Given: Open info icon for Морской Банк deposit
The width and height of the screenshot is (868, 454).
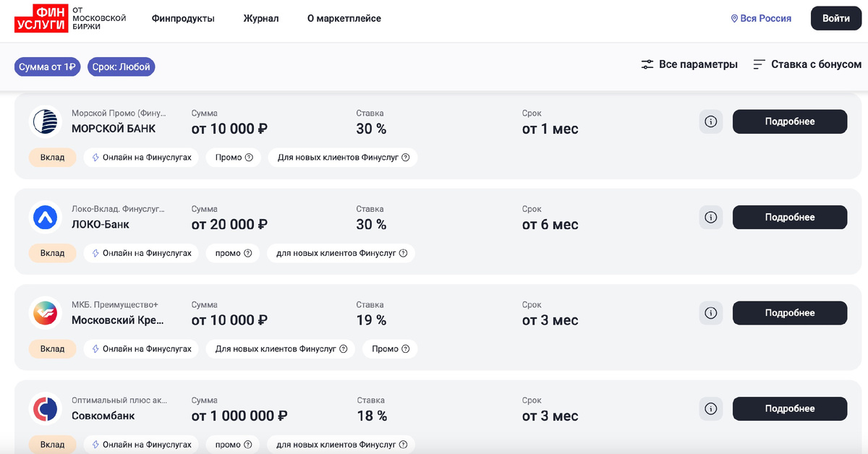Looking at the screenshot, I should (x=710, y=121).
